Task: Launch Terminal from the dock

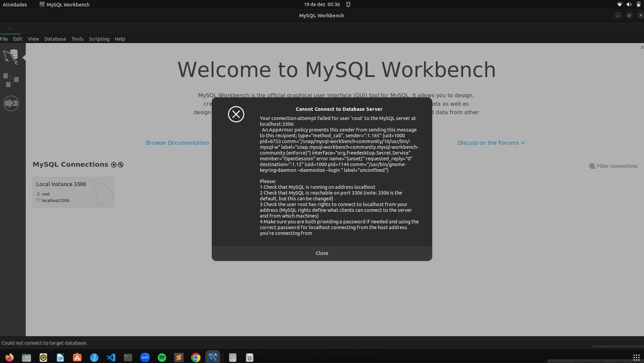Action: [x=128, y=358]
